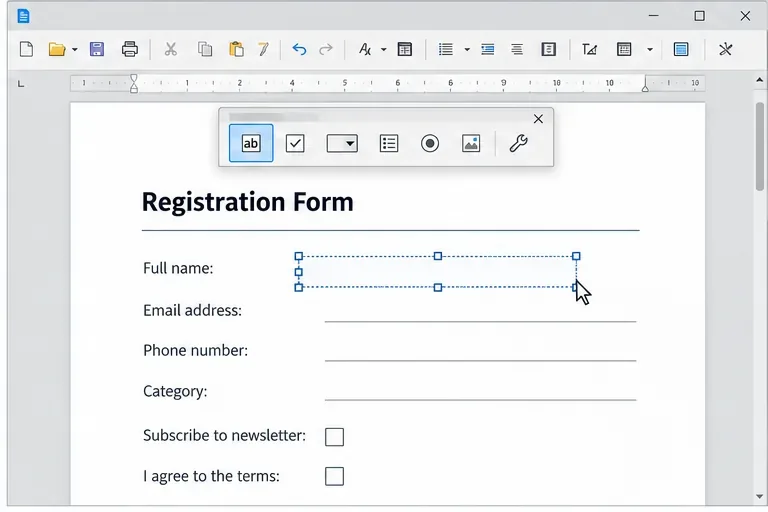This screenshot has height=512, width=768.
Task: Click the page layout document icon
Action: click(549, 49)
